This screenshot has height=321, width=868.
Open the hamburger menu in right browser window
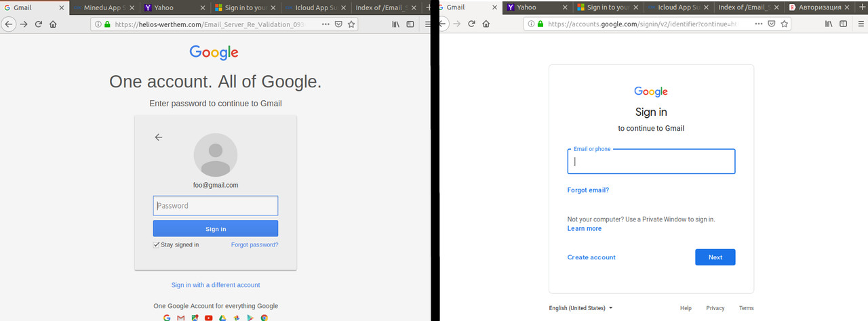click(860, 24)
